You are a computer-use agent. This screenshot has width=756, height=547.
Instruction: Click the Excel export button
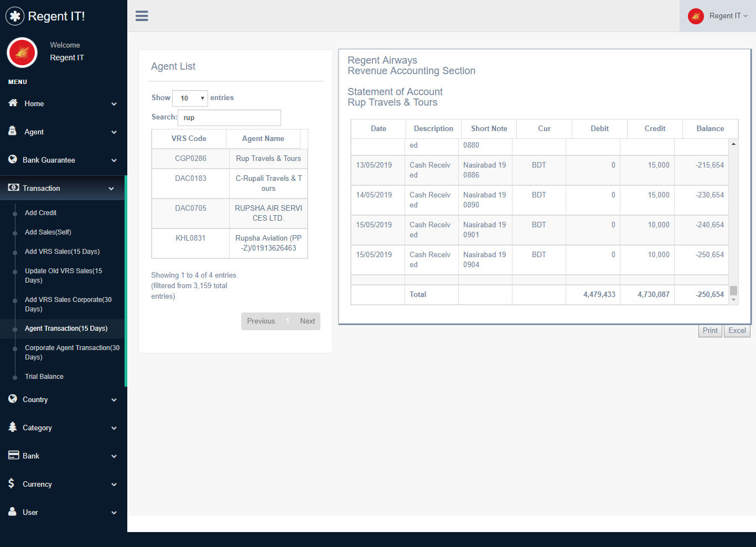point(737,331)
